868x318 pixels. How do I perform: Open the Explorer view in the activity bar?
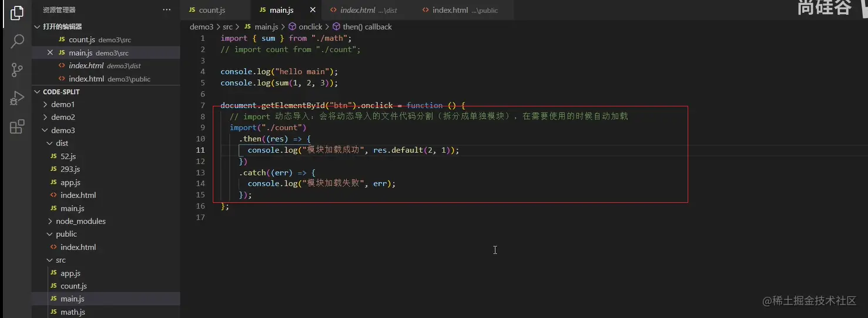(17, 12)
